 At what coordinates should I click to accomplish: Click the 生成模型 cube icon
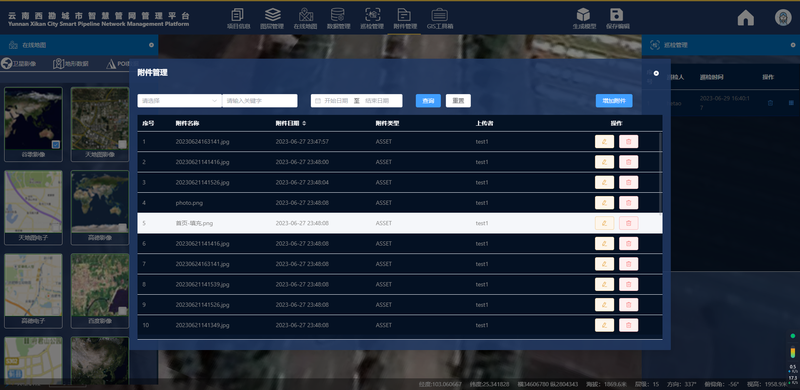click(x=584, y=18)
